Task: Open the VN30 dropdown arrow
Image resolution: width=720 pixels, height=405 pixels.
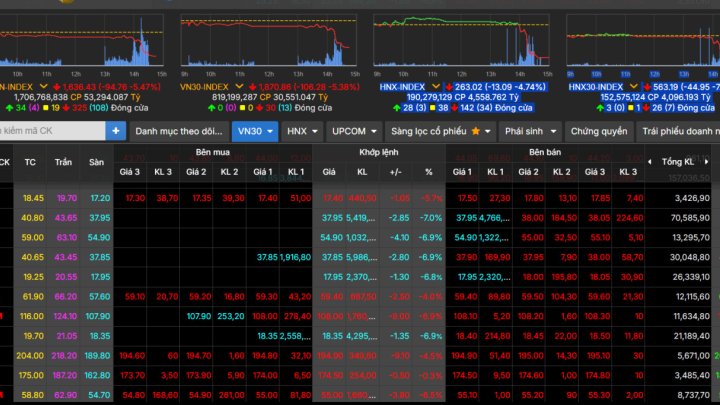Action: pyautogui.click(x=270, y=131)
